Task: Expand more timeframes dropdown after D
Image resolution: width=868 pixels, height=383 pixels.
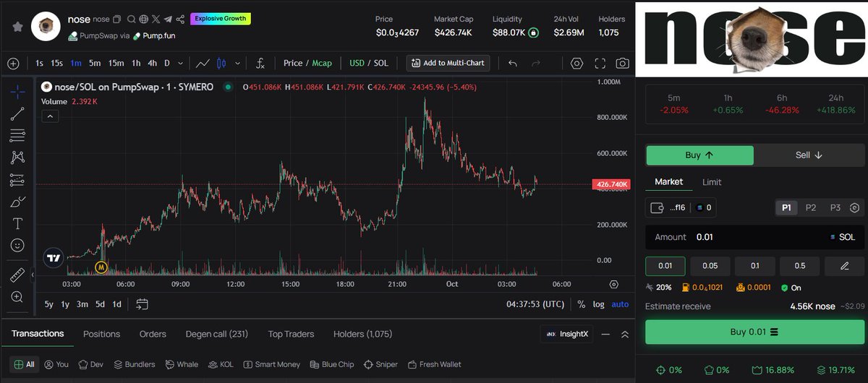Action: coord(180,64)
